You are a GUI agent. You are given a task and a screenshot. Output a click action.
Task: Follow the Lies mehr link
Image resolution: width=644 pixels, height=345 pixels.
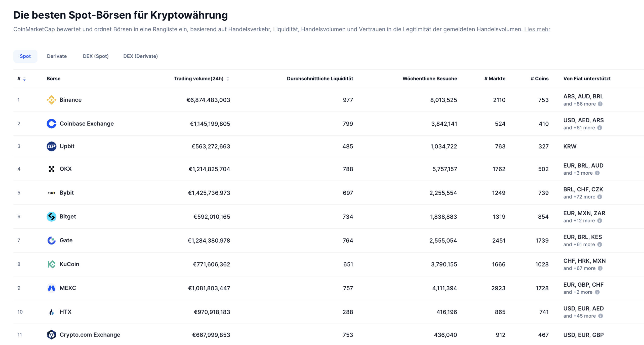point(537,29)
